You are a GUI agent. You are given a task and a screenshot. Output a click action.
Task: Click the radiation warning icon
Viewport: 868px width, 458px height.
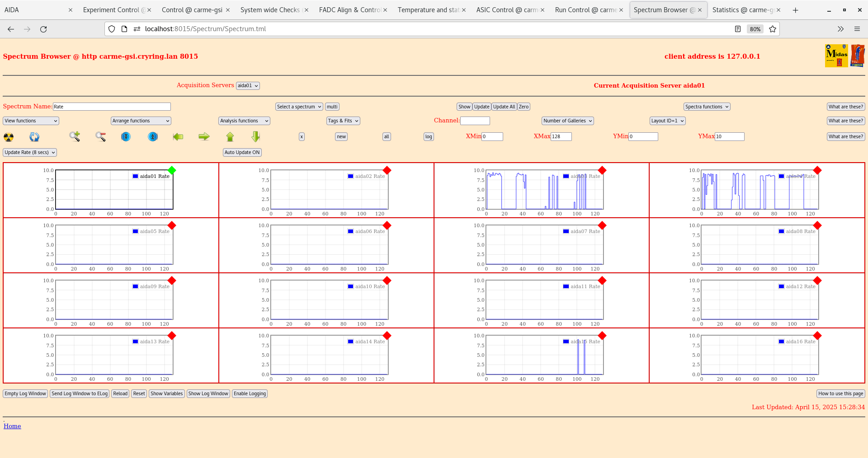point(9,137)
